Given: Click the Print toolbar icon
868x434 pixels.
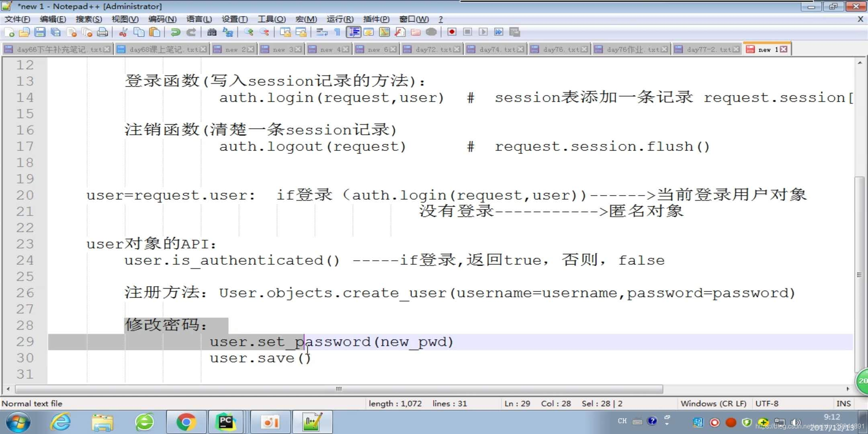Looking at the screenshot, I should [102, 32].
